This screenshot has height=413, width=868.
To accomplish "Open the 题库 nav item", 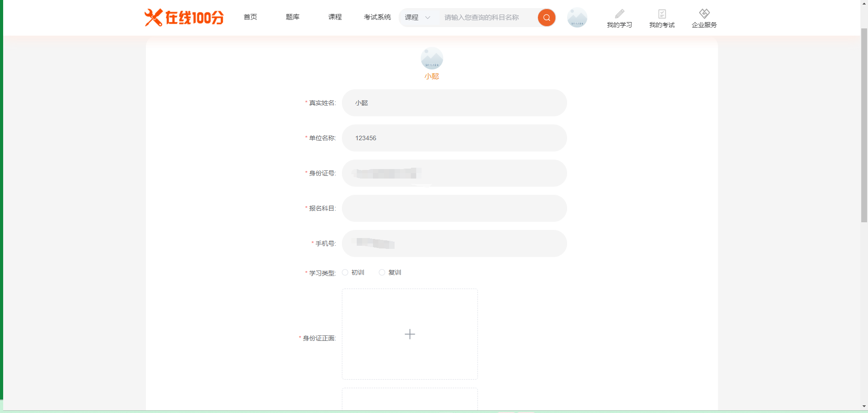I will (293, 17).
